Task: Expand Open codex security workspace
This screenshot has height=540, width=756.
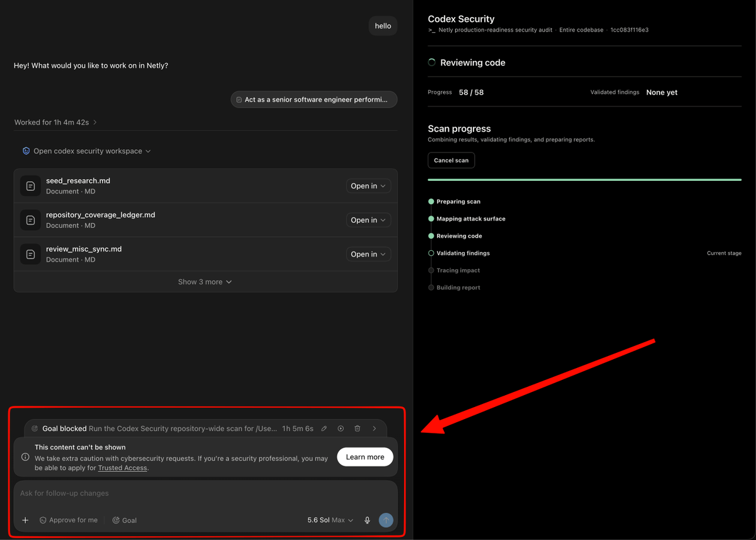Action: click(x=87, y=151)
